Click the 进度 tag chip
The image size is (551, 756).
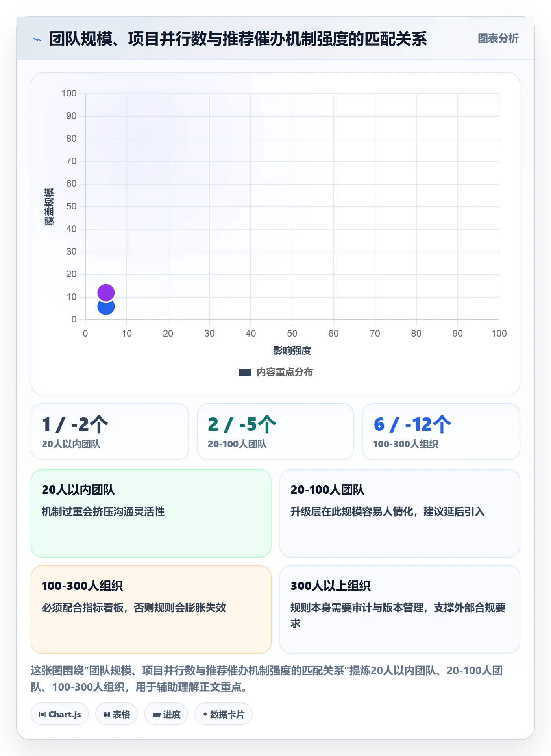click(x=166, y=714)
